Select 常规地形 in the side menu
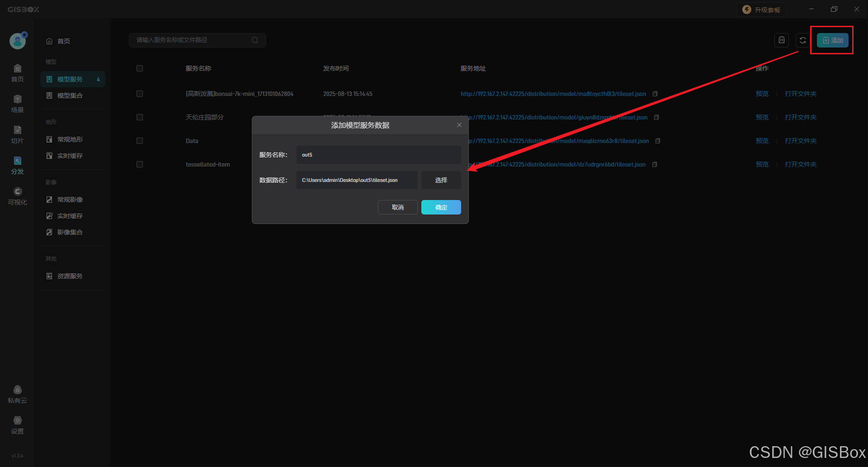This screenshot has height=467, width=868. coord(73,139)
